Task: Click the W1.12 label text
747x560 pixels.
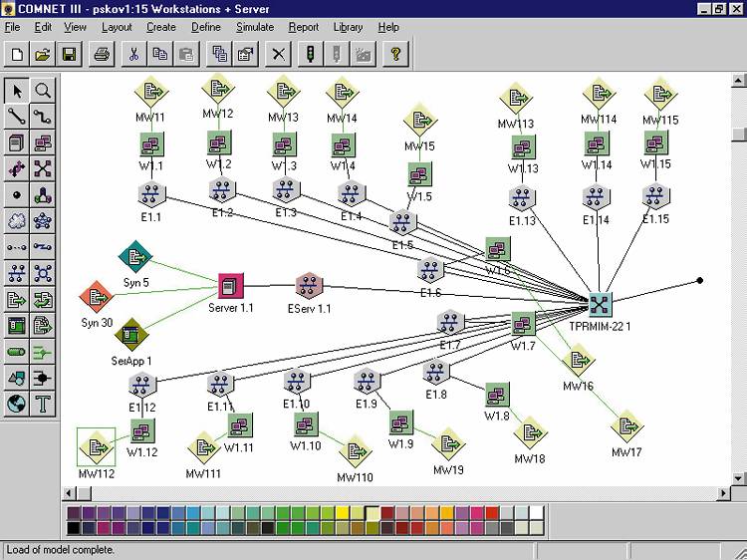Action: point(142,452)
